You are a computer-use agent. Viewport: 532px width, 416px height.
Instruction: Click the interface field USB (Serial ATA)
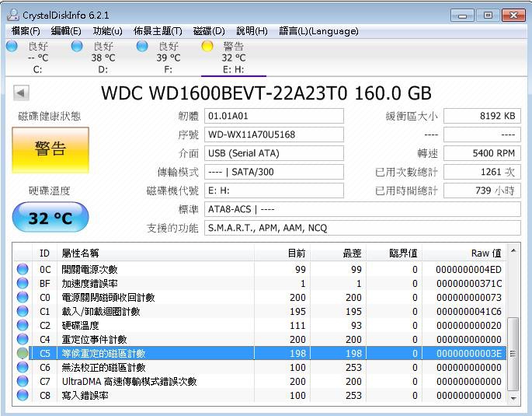274,153
